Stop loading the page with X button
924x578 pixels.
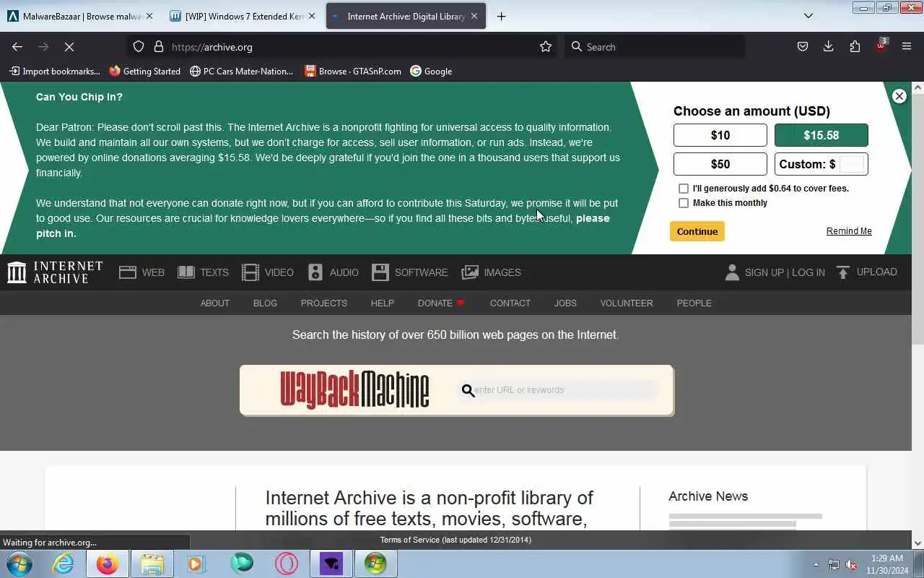pos(69,46)
